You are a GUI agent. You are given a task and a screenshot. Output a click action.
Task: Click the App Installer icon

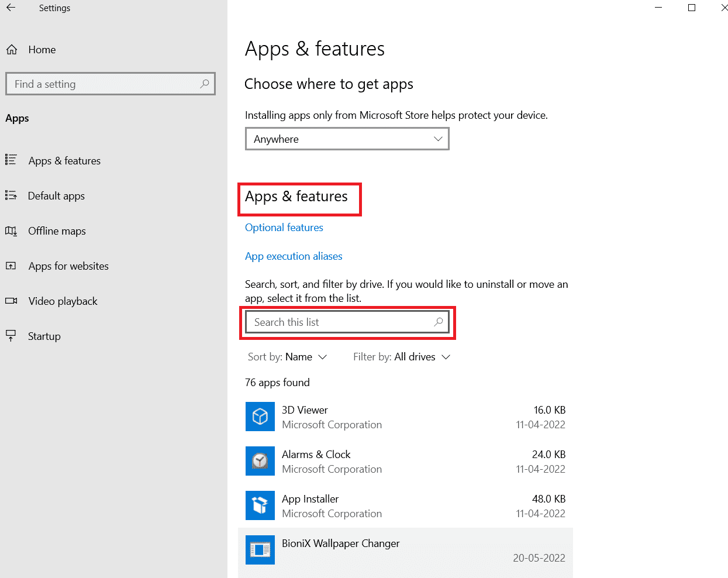260,505
